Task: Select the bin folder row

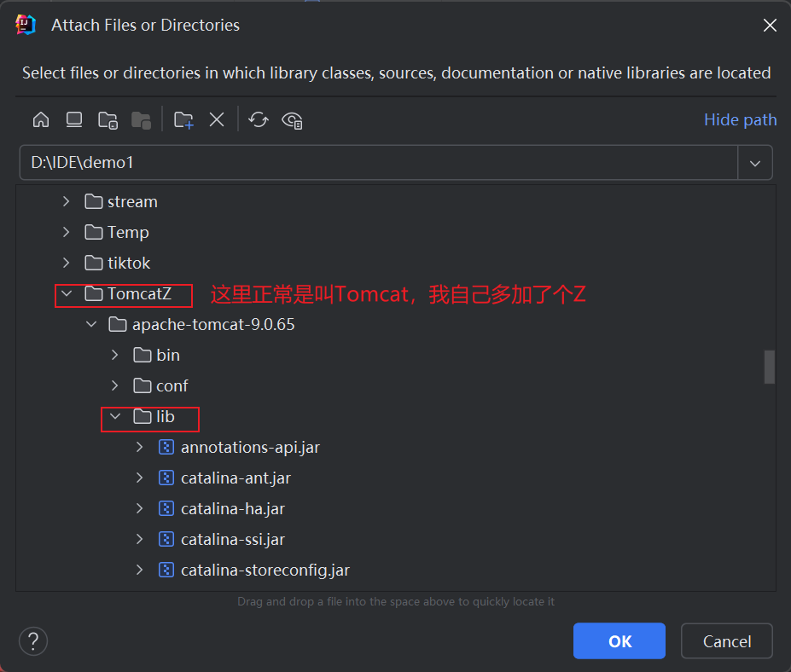Action: tap(396, 356)
